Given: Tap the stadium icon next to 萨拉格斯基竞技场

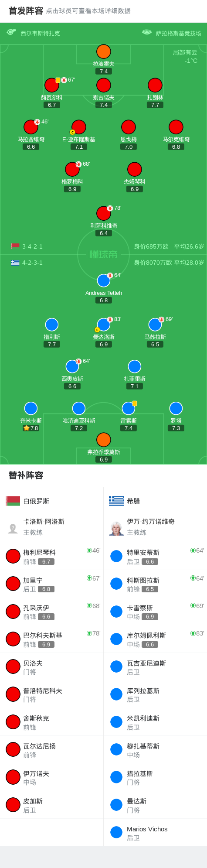Looking at the screenshot, I should tap(147, 32).
